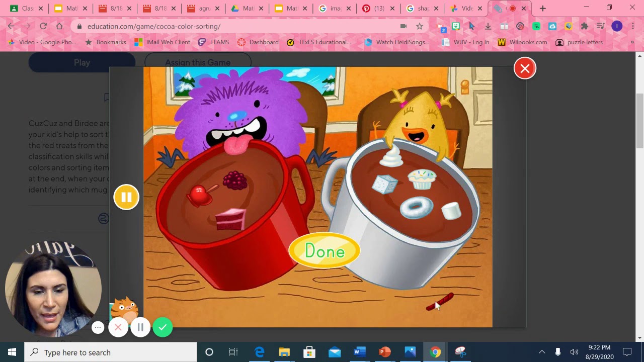
Task: Click the camera icon in the address bar
Action: [x=404, y=26]
